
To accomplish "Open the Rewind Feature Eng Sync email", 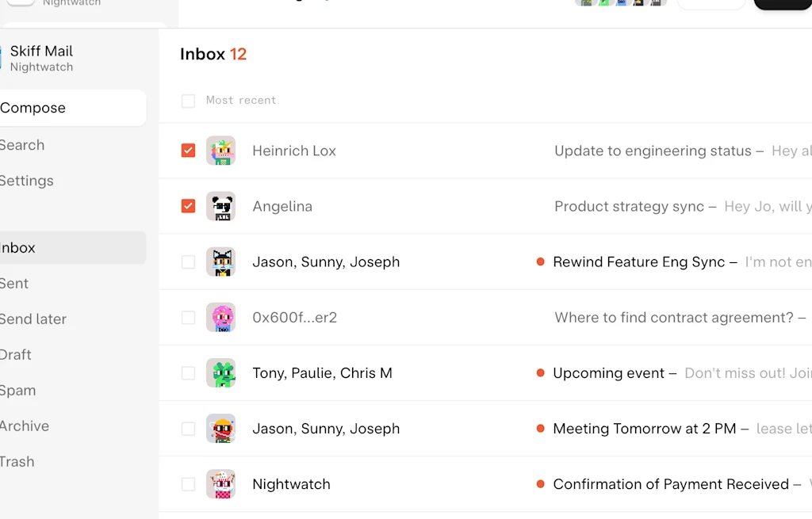I will (638, 261).
